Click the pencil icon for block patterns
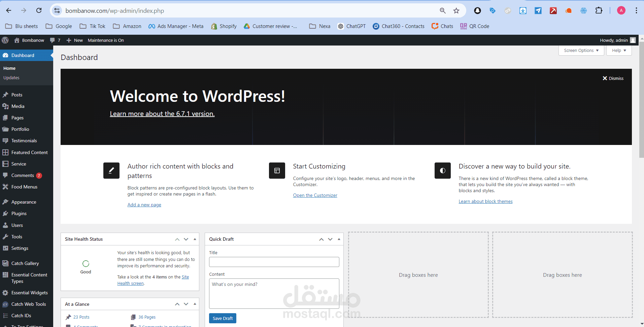Viewport: 644px width, 327px height. [x=111, y=171]
